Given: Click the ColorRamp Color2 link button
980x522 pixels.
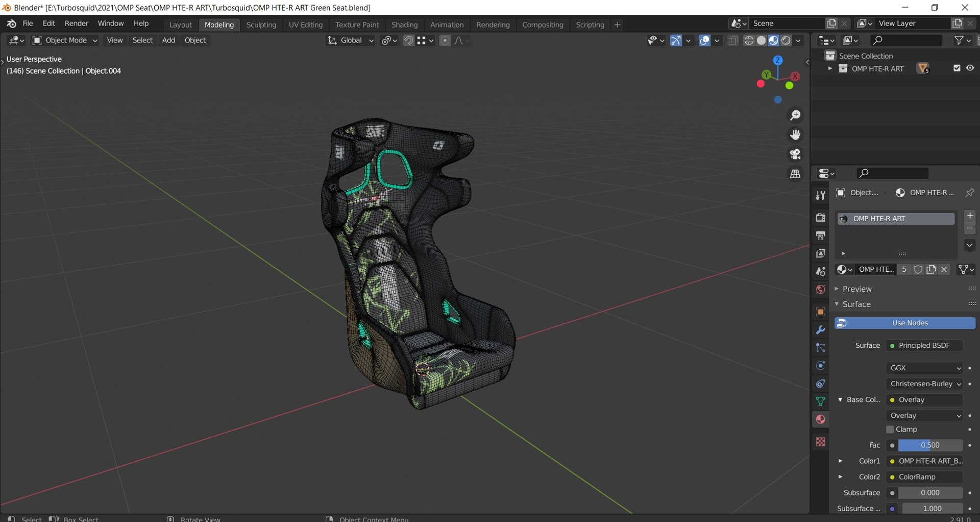Looking at the screenshot, I should (924, 477).
